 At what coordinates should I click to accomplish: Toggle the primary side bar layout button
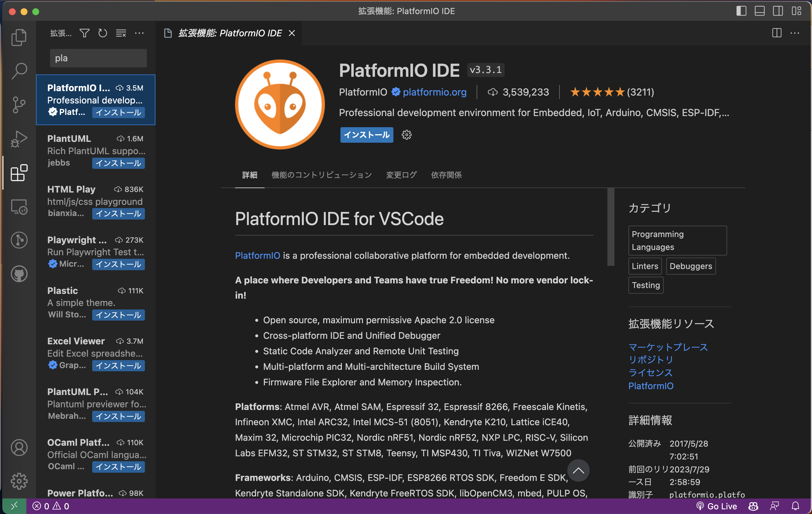click(x=741, y=11)
